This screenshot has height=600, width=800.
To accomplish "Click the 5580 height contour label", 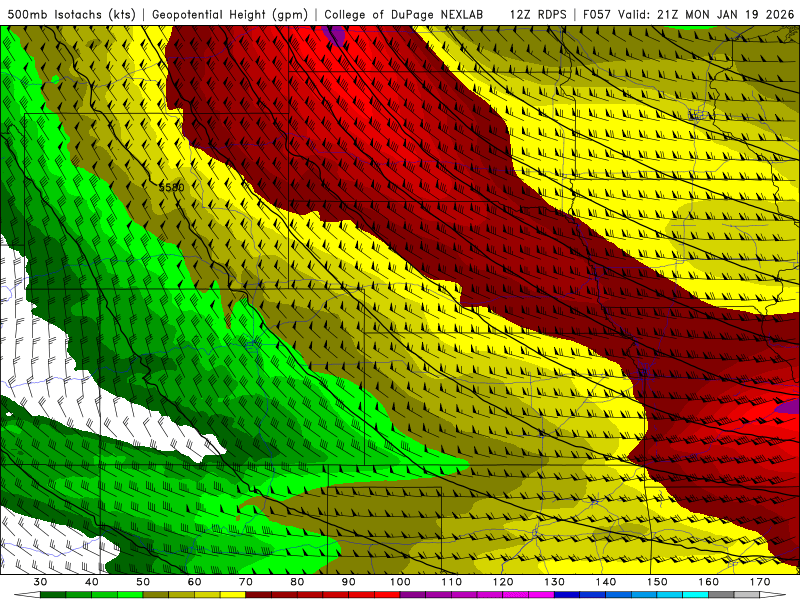I will pyautogui.click(x=171, y=187).
